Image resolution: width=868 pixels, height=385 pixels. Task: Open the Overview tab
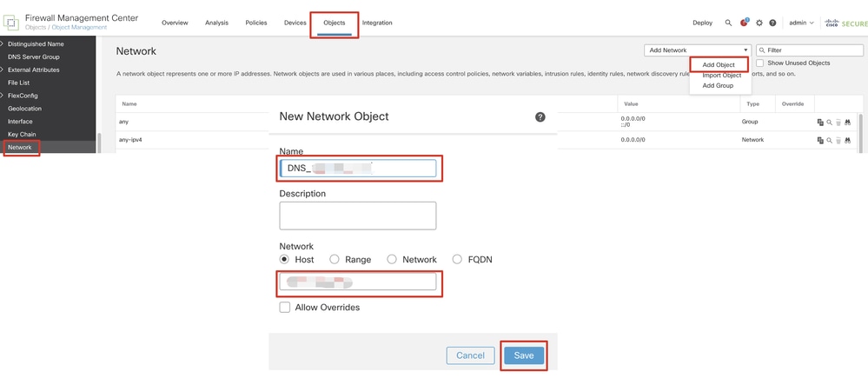[175, 23]
